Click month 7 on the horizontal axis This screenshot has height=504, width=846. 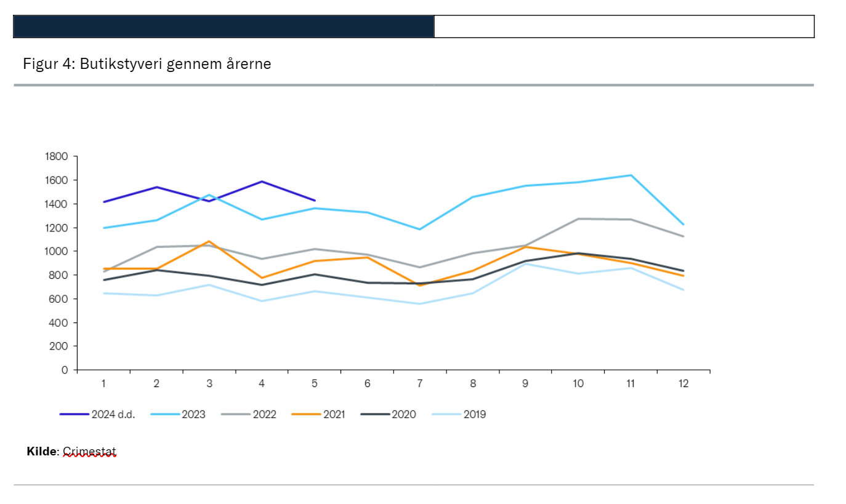(x=420, y=383)
